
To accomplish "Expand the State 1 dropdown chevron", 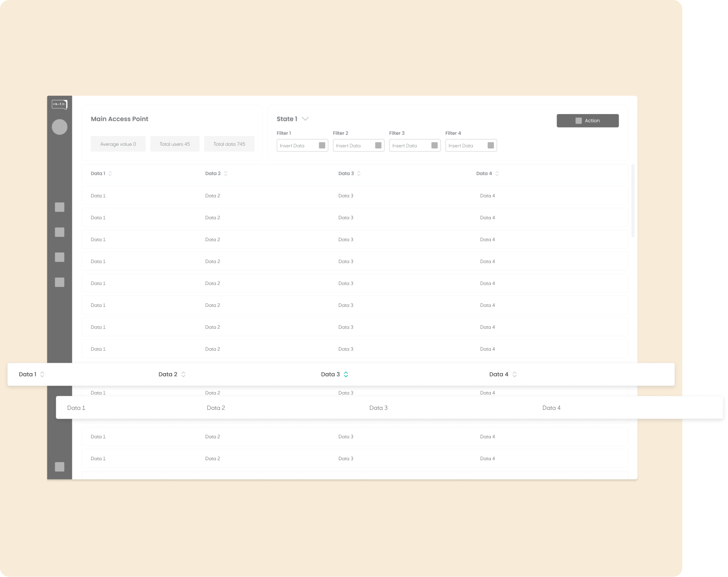I will (305, 119).
